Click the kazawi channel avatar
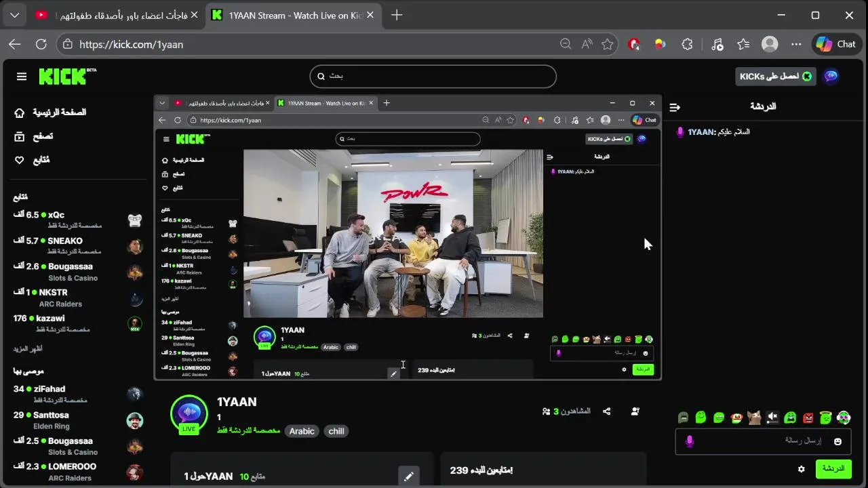Screen dimensions: 868x488 pos(135,324)
